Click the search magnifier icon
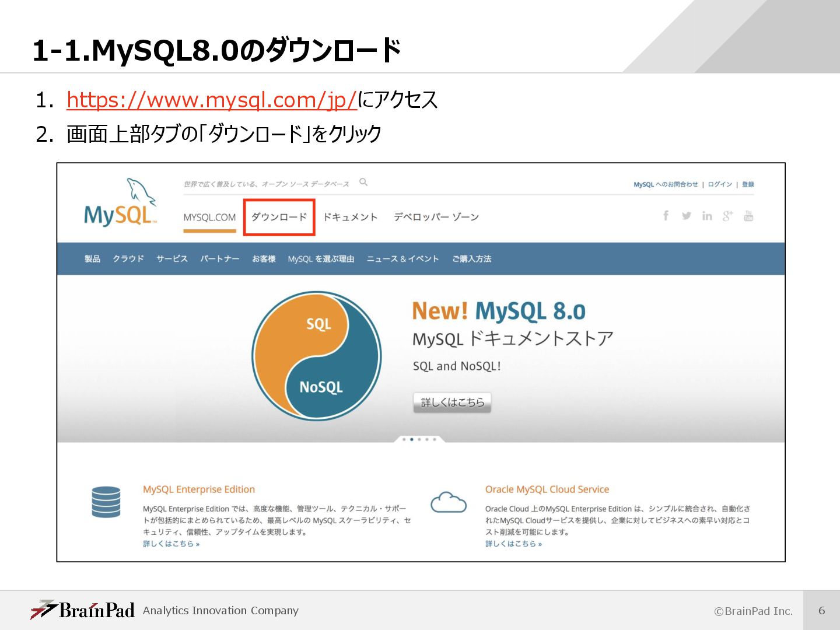840x630 pixels. [x=363, y=183]
